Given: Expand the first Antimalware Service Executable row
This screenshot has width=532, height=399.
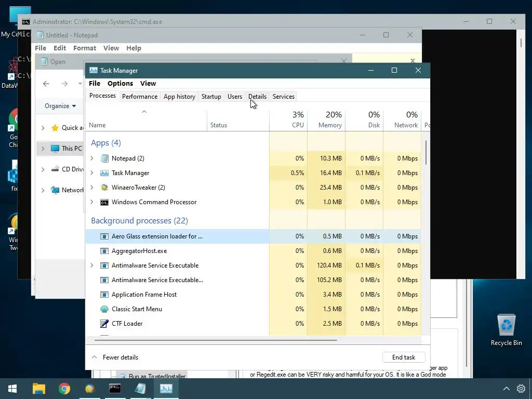Looking at the screenshot, I should click(x=92, y=265).
